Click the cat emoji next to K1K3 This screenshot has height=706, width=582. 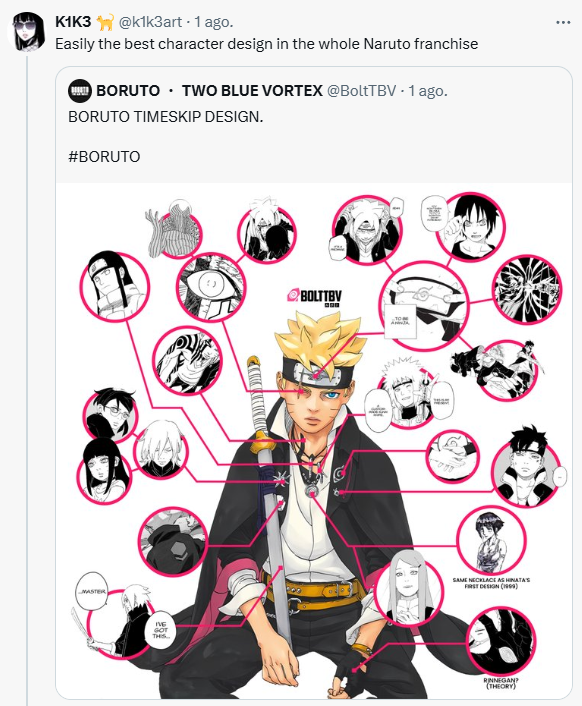(105, 22)
